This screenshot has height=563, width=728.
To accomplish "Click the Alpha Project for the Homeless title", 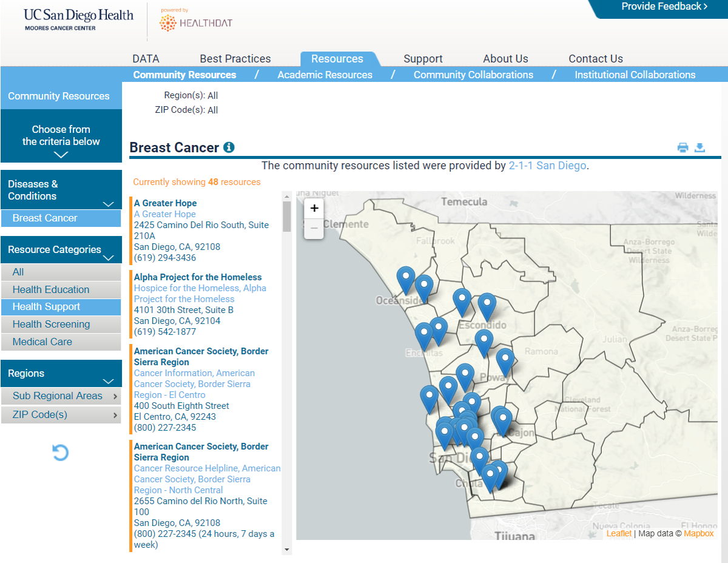I will [x=198, y=277].
